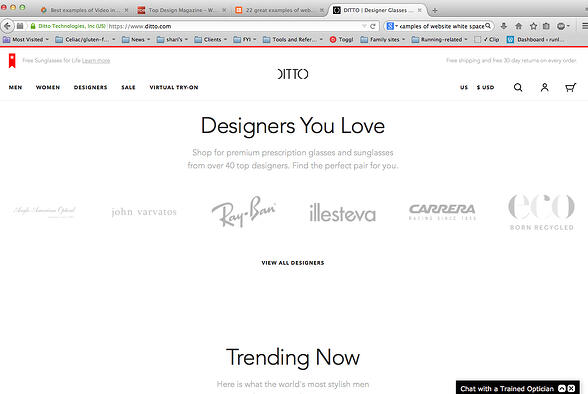Close the chat widget with X

pyautogui.click(x=571, y=389)
